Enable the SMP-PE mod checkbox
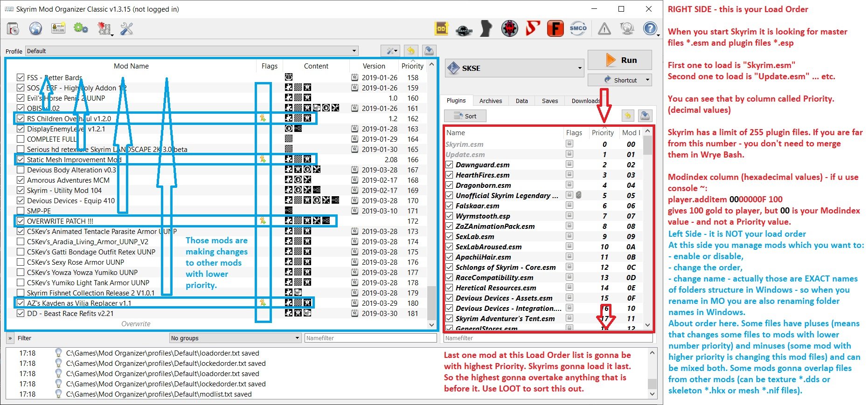 pyautogui.click(x=20, y=211)
